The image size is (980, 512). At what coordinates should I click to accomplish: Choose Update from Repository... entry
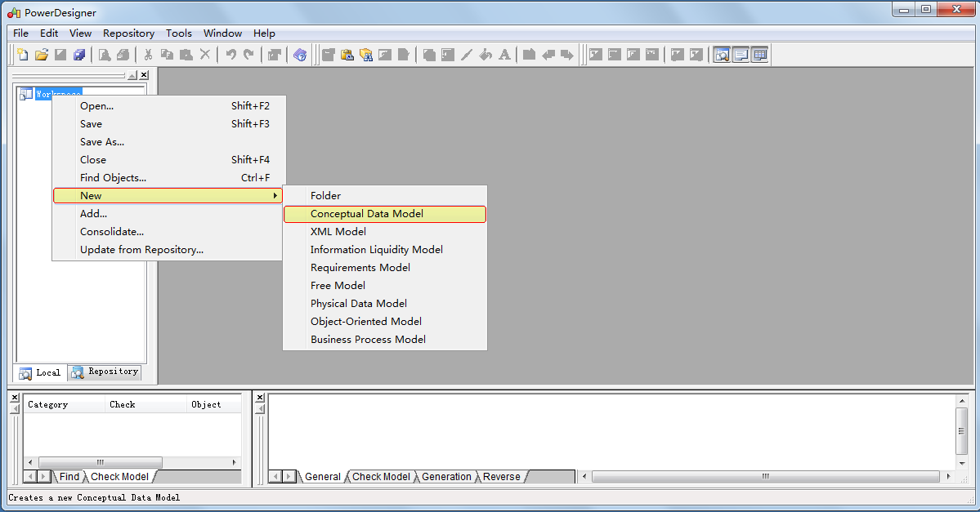pos(168,250)
